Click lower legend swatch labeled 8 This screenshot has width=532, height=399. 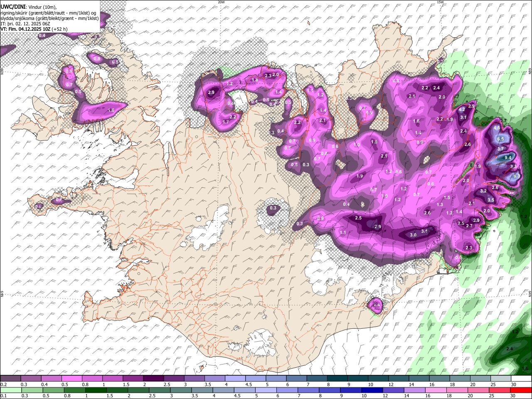pos(329,390)
